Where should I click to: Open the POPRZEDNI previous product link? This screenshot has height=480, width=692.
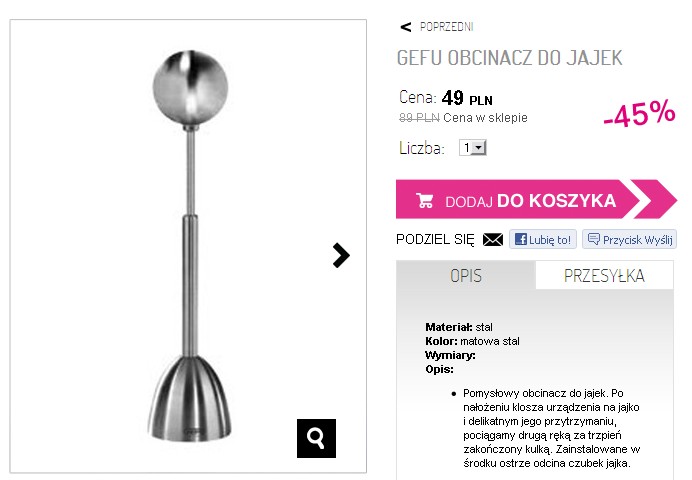[446, 27]
